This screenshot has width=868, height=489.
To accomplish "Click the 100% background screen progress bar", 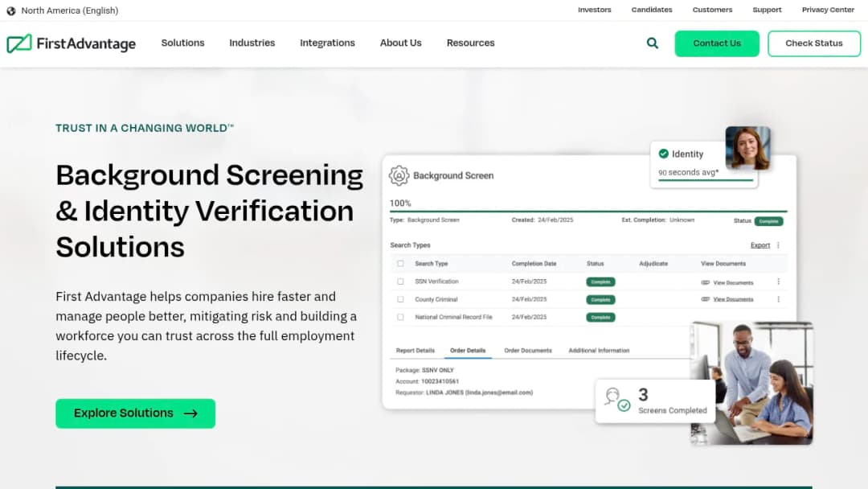I will click(588, 211).
